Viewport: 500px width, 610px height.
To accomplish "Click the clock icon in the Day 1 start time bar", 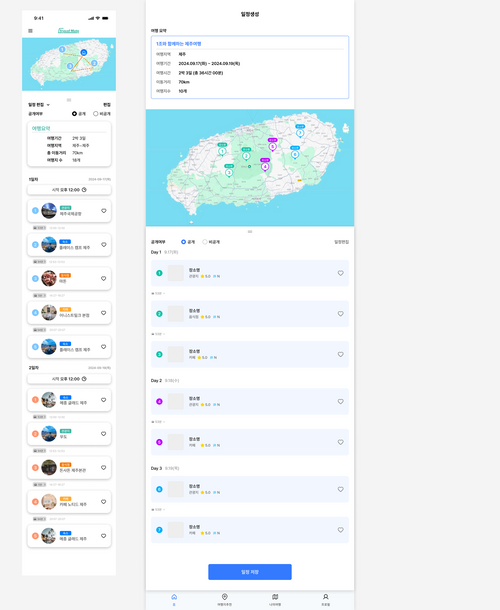I will pyautogui.click(x=84, y=190).
